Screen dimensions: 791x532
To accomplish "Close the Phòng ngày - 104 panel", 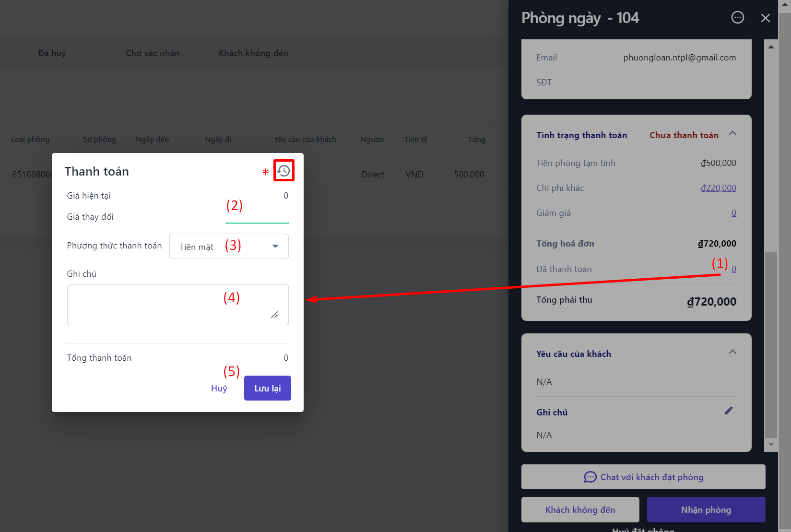I will tap(765, 18).
